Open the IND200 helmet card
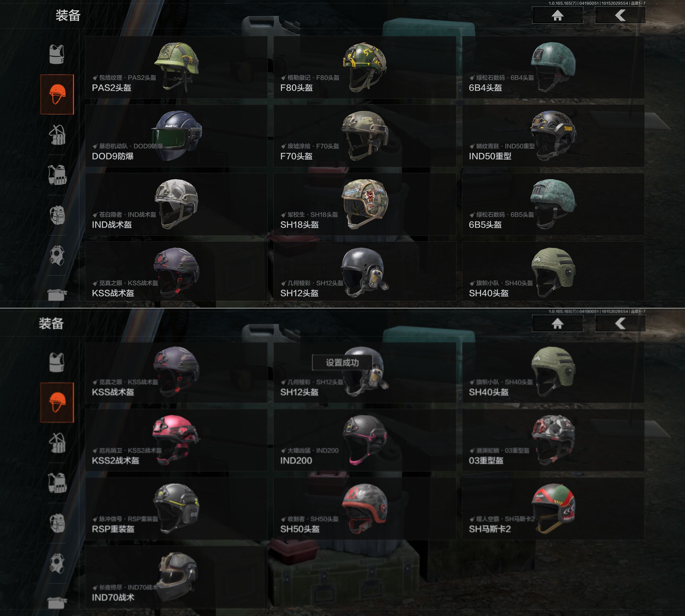685x616 pixels. click(365, 440)
